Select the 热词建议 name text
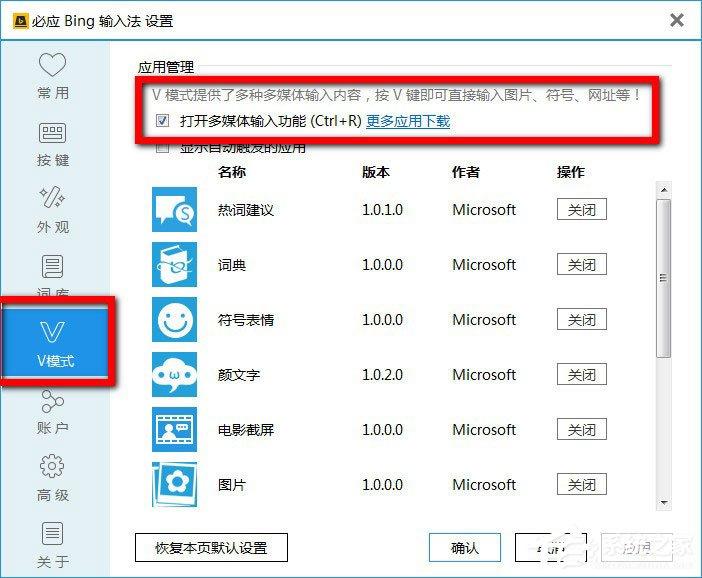The width and height of the screenshot is (702, 578). [x=246, y=210]
